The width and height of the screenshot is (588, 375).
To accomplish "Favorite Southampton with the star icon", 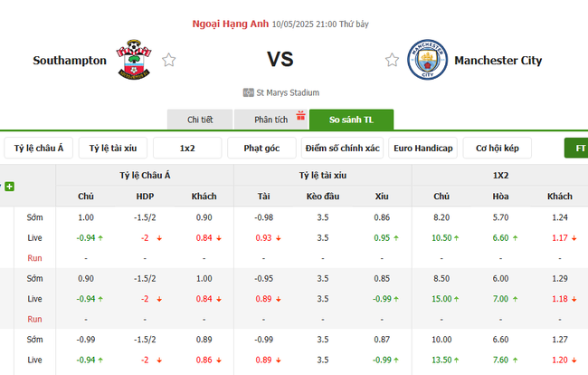I will tap(168, 61).
